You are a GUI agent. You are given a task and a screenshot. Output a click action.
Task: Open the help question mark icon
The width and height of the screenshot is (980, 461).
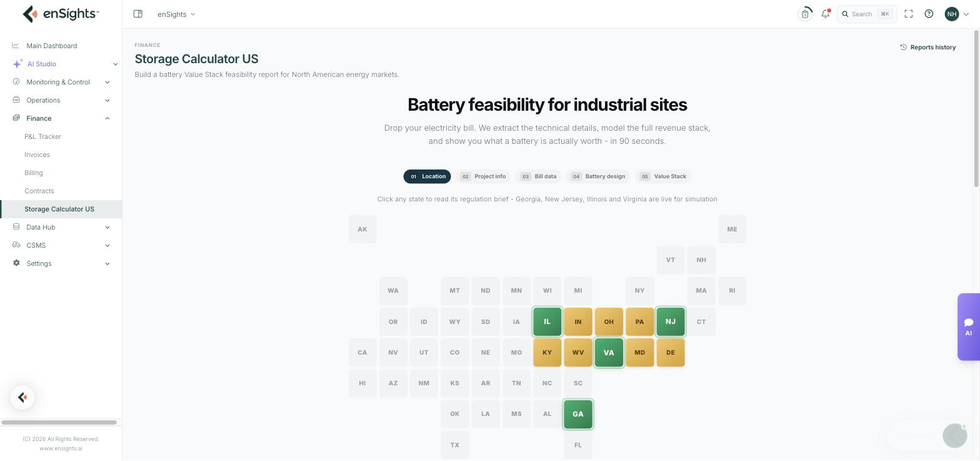pos(929,14)
